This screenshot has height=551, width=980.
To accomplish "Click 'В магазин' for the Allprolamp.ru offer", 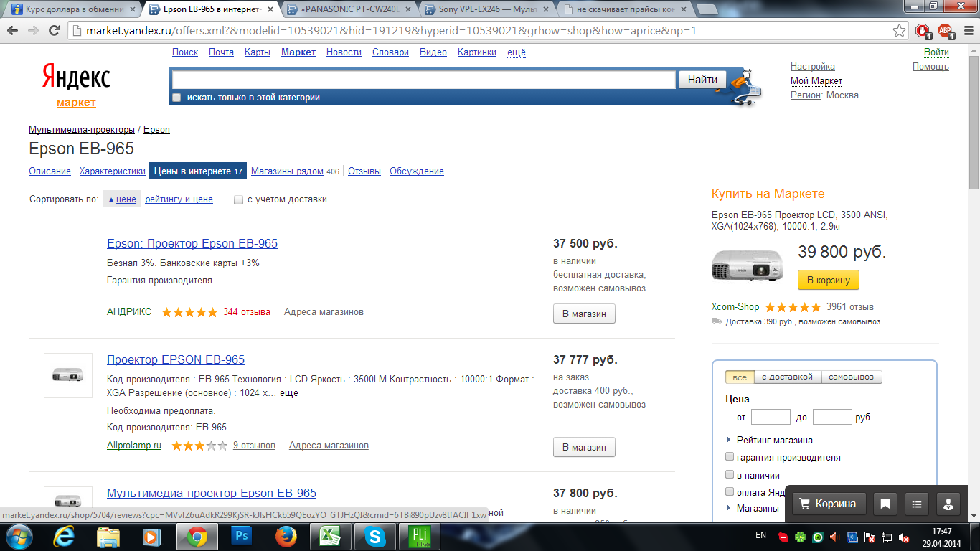I will coord(584,447).
